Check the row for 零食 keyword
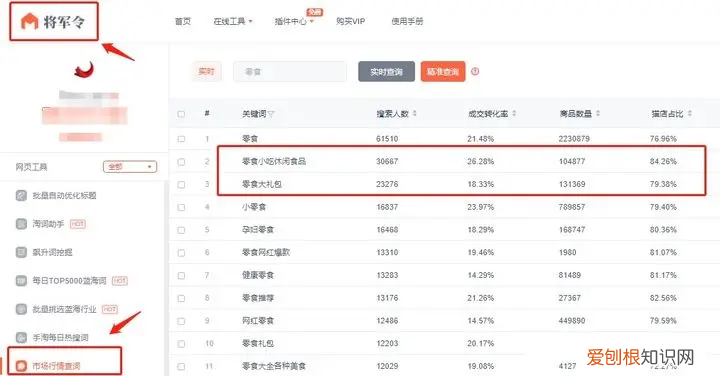 (181, 139)
